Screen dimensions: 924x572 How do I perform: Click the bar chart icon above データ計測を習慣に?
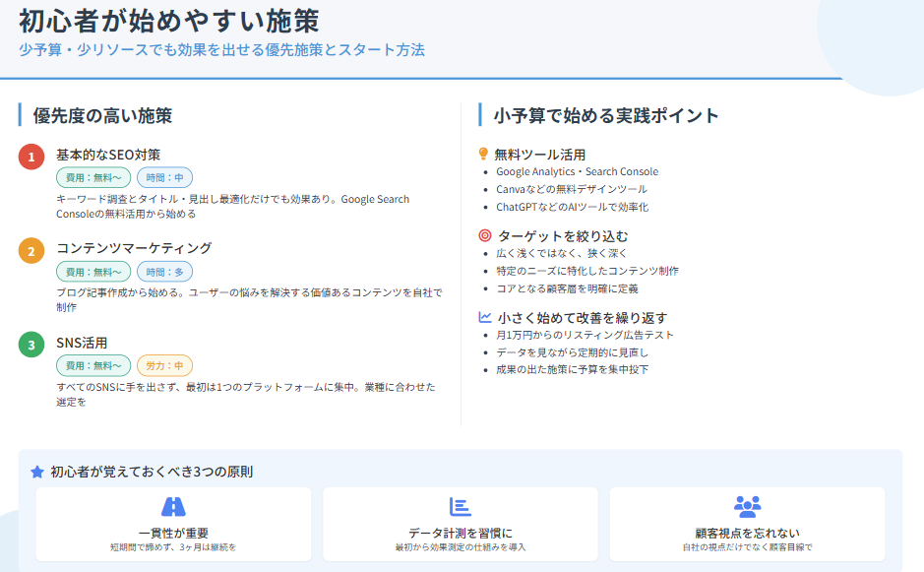pos(460,507)
